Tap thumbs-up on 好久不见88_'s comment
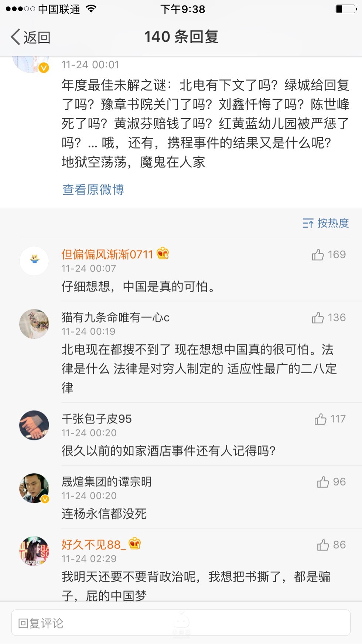This screenshot has width=362, height=644. [323, 545]
